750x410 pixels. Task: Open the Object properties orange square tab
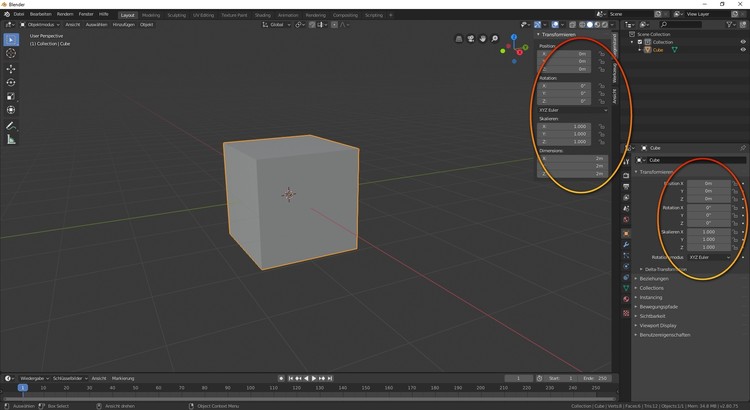tap(626, 233)
